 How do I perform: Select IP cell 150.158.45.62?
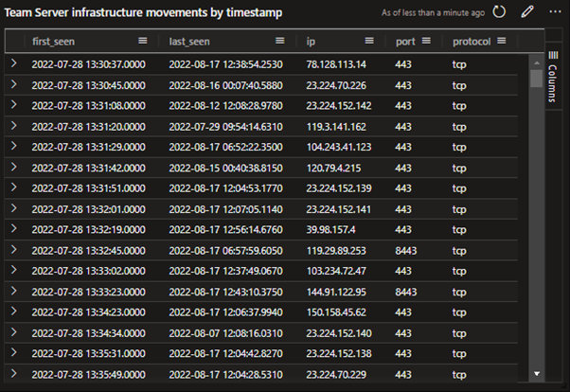pos(336,312)
